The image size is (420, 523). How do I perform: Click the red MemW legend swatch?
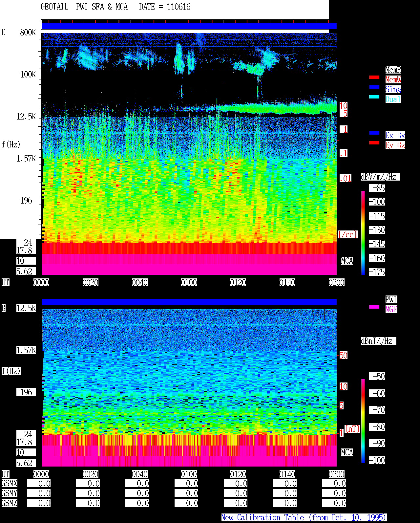click(x=374, y=77)
